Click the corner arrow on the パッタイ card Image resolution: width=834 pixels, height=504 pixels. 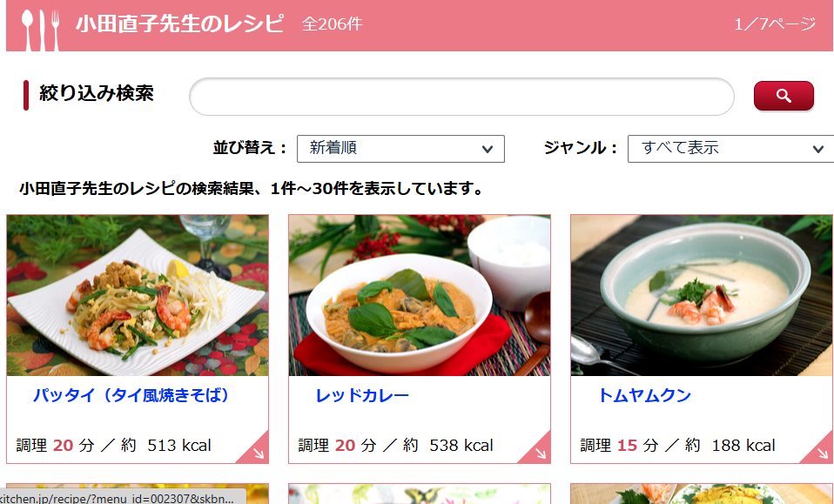pyautogui.click(x=258, y=453)
